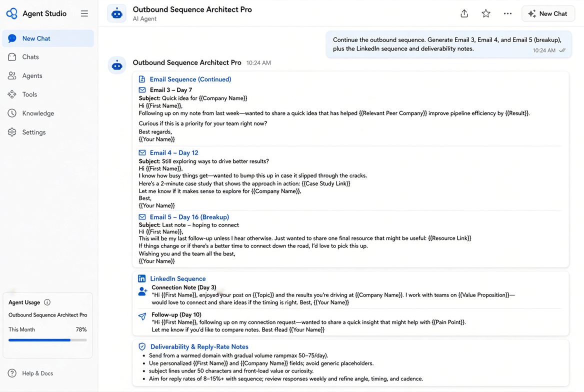584x392 pixels.
Task: Click the Email Sequence (Continued) document icon
Action: pos(142,79)
